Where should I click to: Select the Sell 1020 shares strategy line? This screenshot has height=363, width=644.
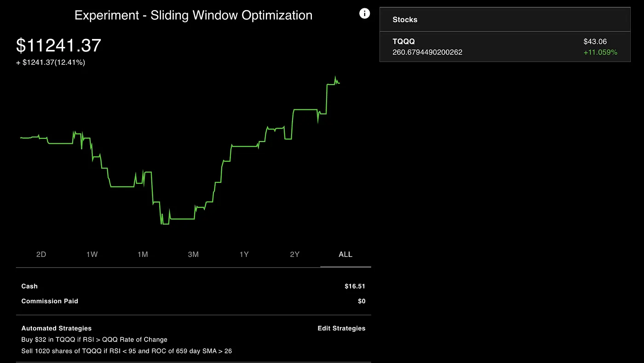point(126,351)
